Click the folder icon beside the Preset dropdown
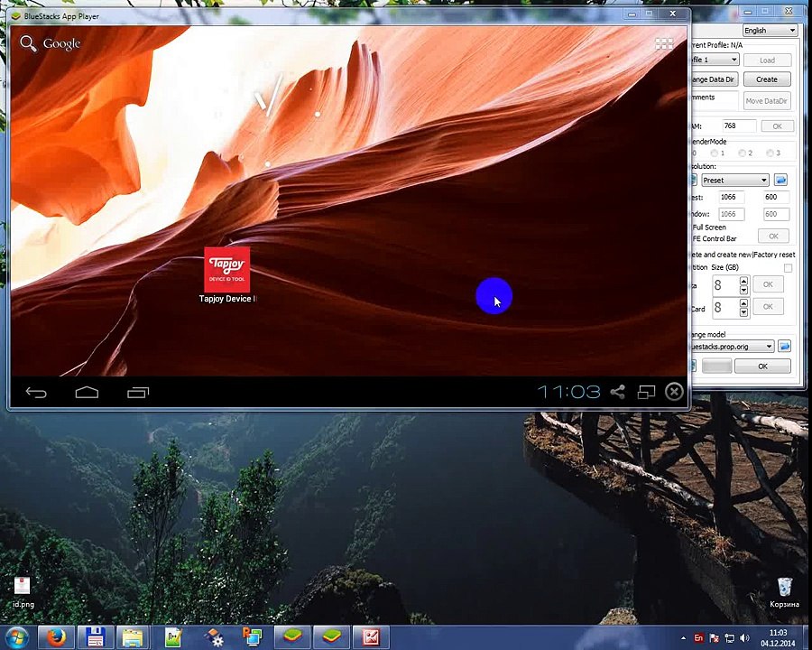This screenshot has height=650, width=812. pyautogui.click(x=780, y=180)
